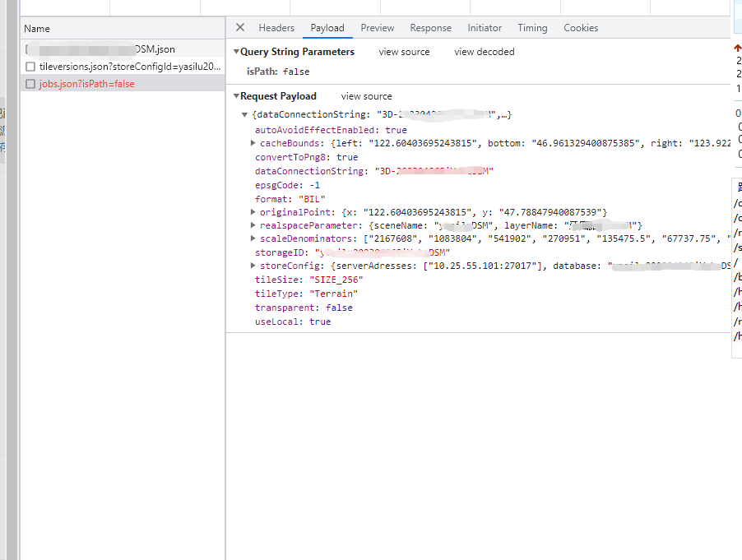Click view source beside Query String Parameters
The height and width of the screenshot is (560, 742).
click(x=404, y=52)
